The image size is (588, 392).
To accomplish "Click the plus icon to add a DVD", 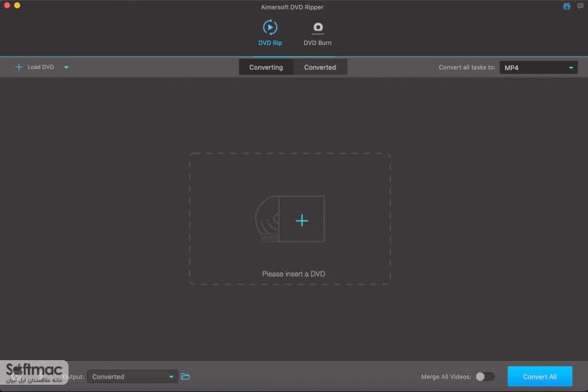I will click(302, 220).
